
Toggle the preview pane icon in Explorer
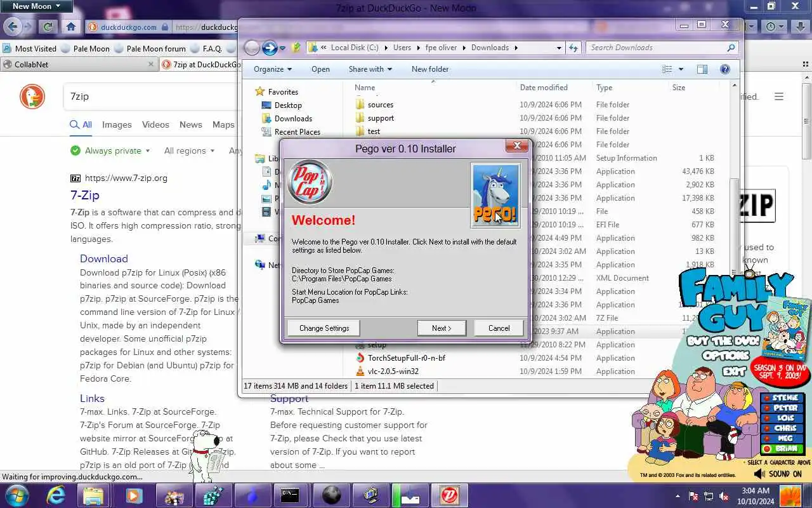pos(702,69)
